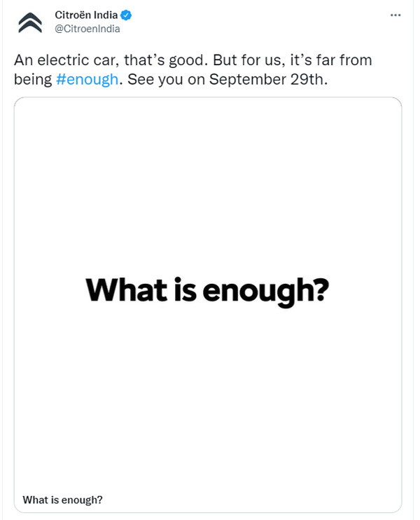Follow the #enough hashtag link

coord(87,79)
